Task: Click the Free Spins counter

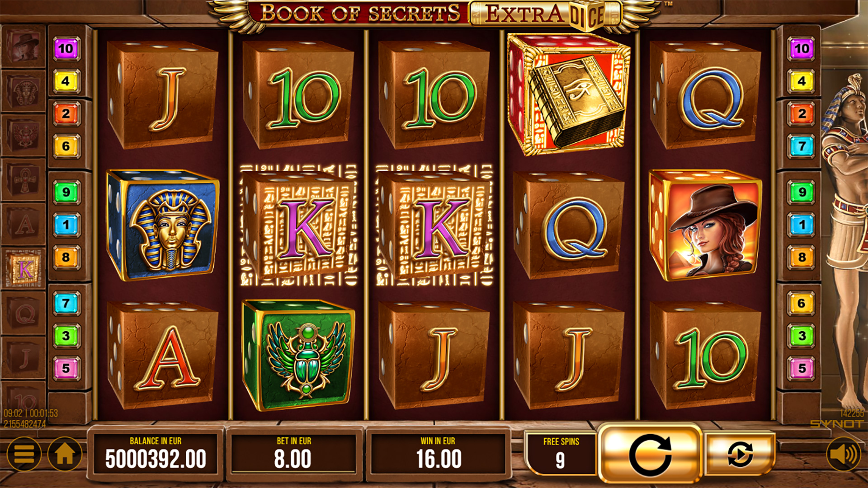Action: coord(561,453)
